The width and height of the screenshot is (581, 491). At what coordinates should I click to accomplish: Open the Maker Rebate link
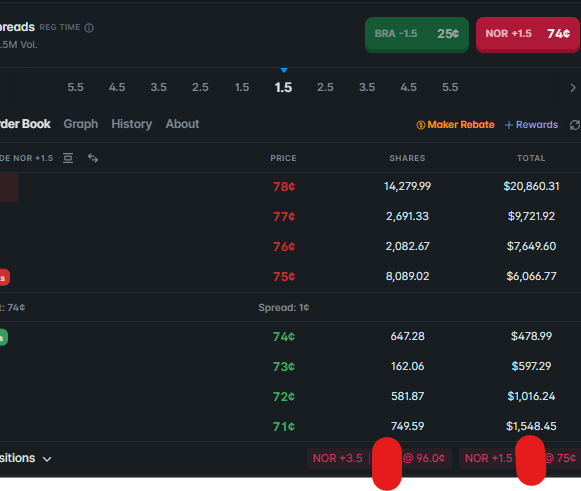click(x=455, y=125)
